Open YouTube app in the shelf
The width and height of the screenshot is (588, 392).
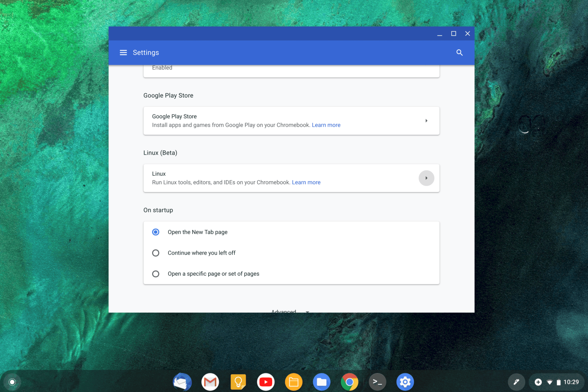click(266, 382)
